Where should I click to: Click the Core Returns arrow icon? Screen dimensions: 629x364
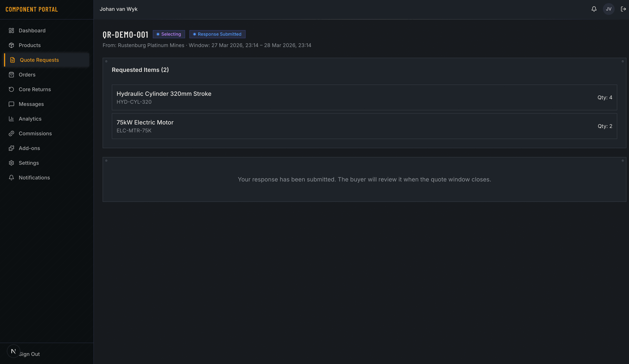[11, 89]
